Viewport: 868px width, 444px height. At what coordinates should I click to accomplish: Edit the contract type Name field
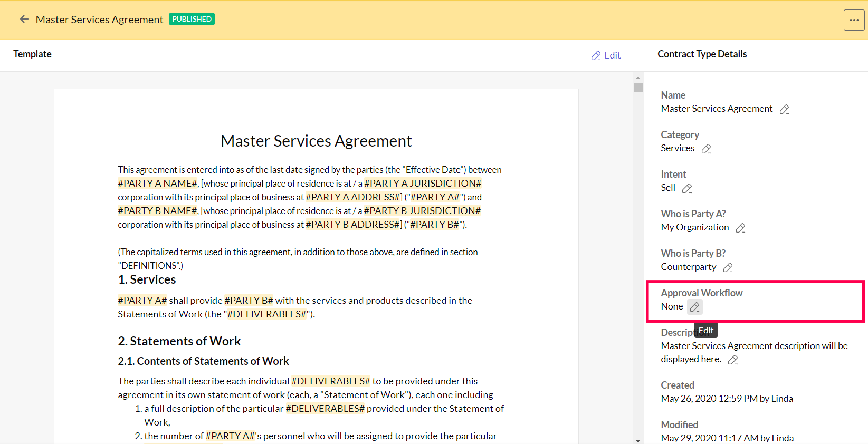tap(785, 109)
